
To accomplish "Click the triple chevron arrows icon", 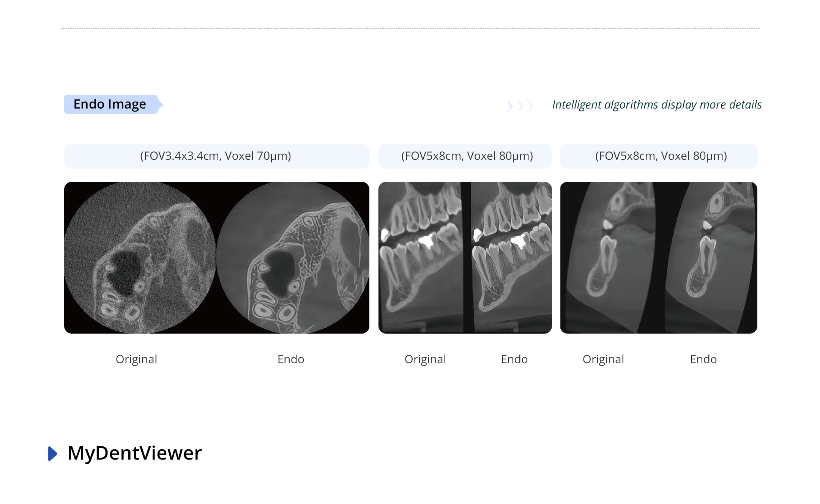I will [520, 106].
